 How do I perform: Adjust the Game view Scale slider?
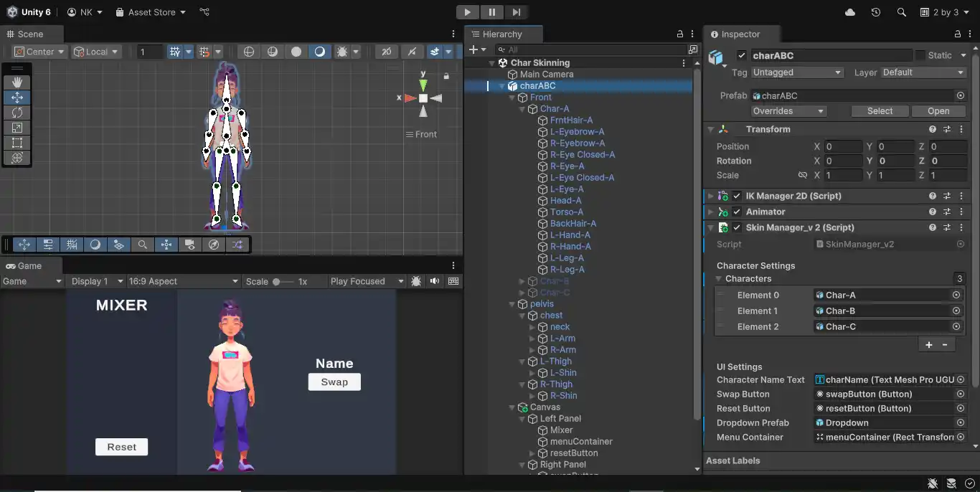tap(277, 282)
